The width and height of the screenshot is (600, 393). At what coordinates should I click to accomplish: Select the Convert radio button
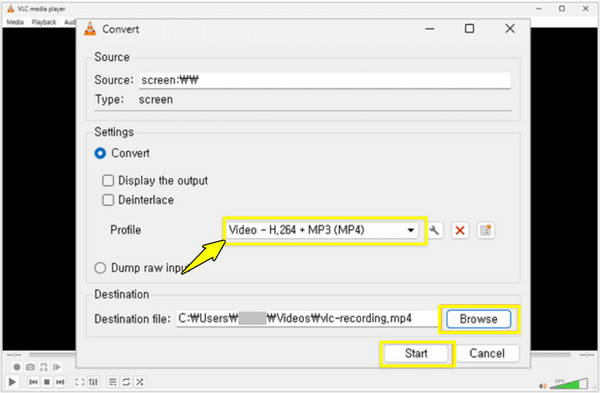pyautogui.click(x=100, y=153)
